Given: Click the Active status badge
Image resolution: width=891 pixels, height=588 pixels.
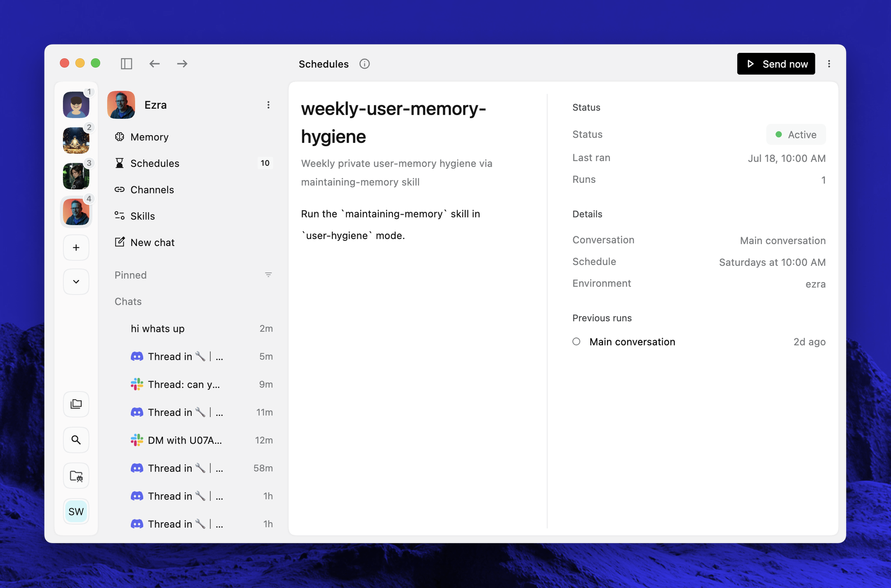Looking at the screenshot, I should [x=796, y=135].
